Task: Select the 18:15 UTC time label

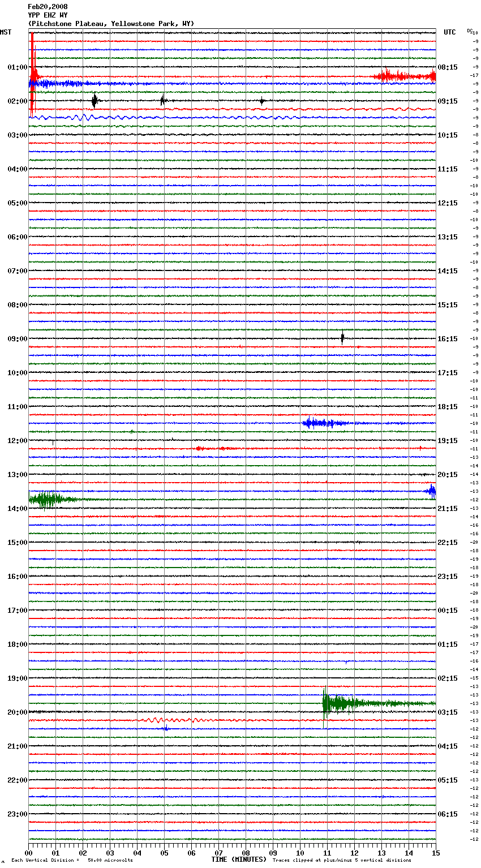Action: [448, 407]
